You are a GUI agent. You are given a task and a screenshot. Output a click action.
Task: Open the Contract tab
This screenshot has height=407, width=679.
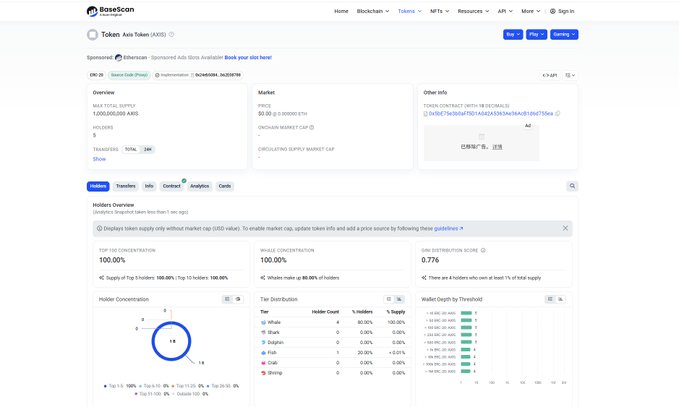(171, 186)
